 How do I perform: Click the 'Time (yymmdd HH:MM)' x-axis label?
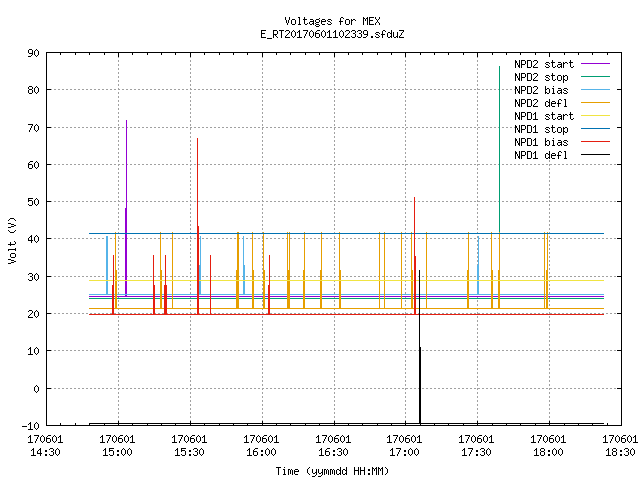click(332, 471)
